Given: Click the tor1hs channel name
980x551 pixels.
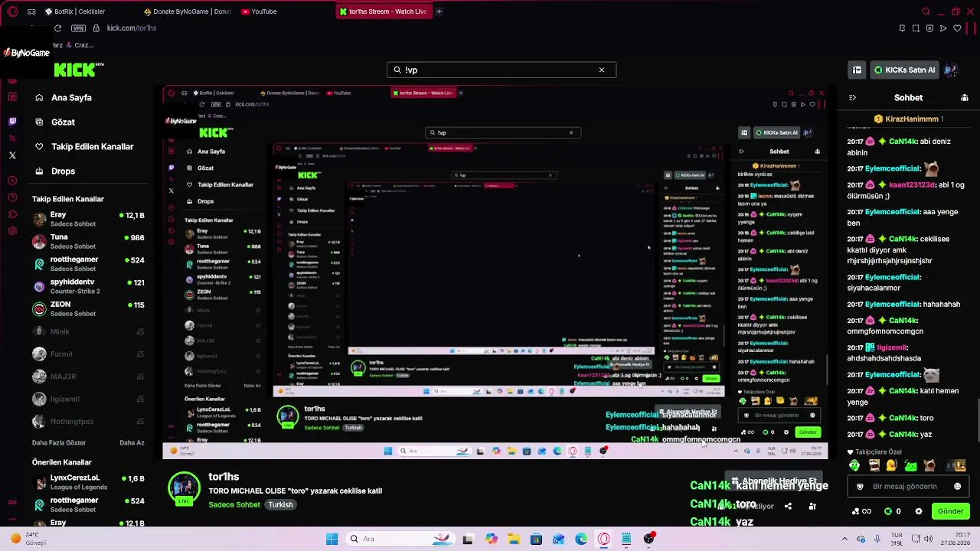Looking at the screenshot, I should [224, 477].
